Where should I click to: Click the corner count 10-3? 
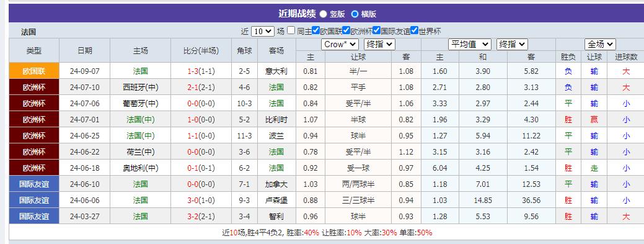pos(244,103)
